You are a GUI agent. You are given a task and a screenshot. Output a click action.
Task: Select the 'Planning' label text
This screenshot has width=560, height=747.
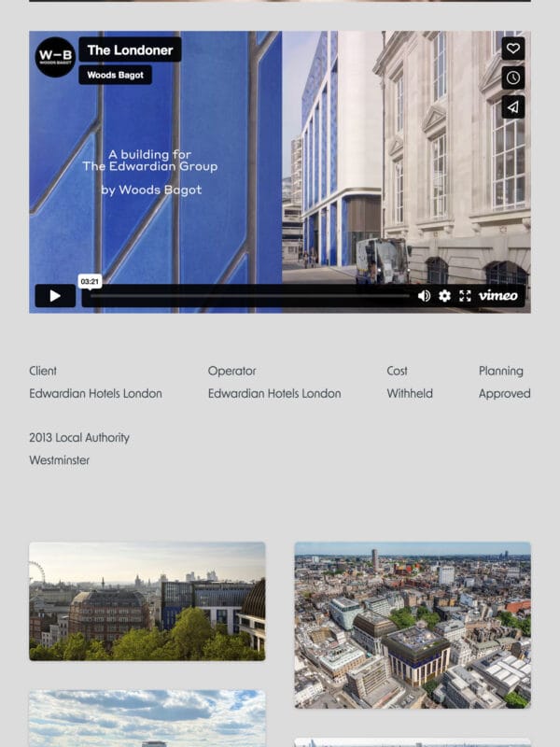(x=501, y=371)
